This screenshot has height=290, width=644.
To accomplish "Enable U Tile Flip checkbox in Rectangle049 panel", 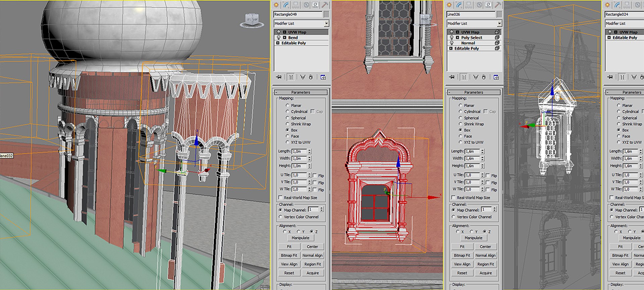I will click(315, 175).
